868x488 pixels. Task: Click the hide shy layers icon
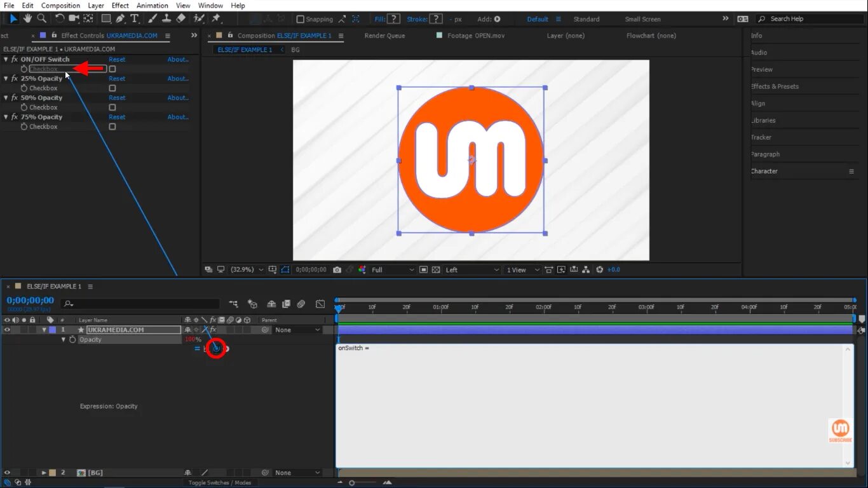point(271,304)
